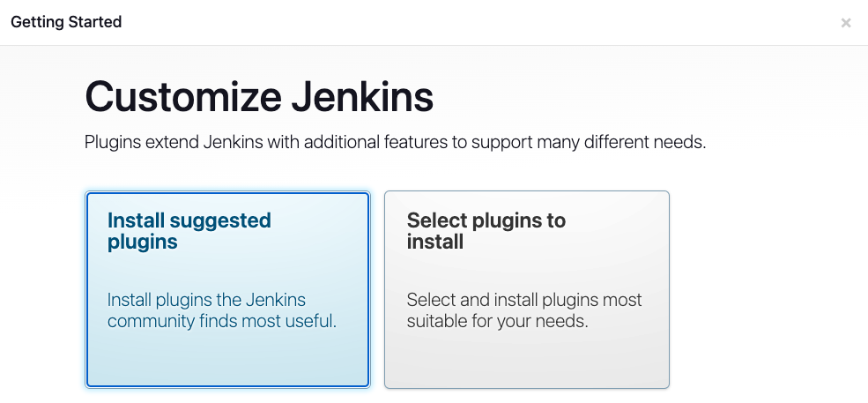Dismiss the setup wizard with the close icon

[846, 23]
